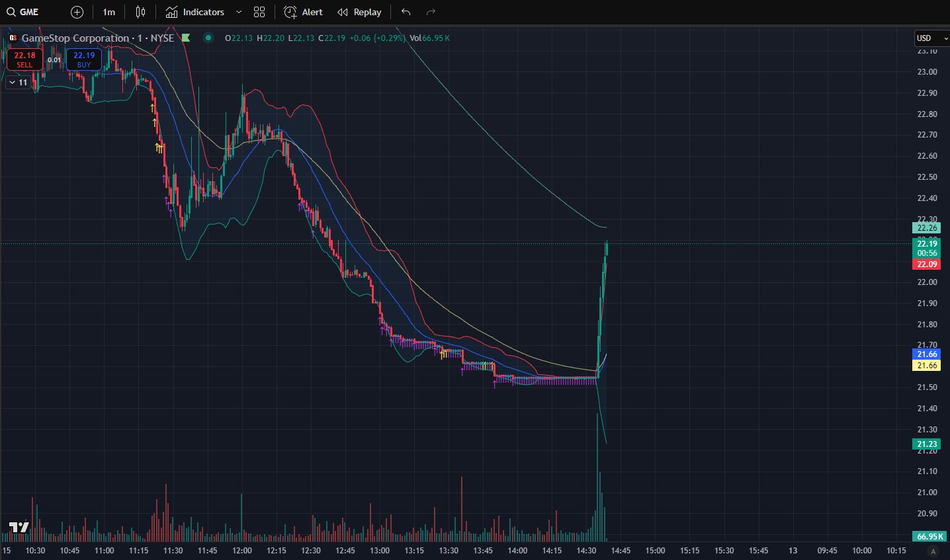Click the 09:45 time axis label
Image resolution: width=950 pixels, height=560 pixels.
pyautogui.click(x=827, y=551)
